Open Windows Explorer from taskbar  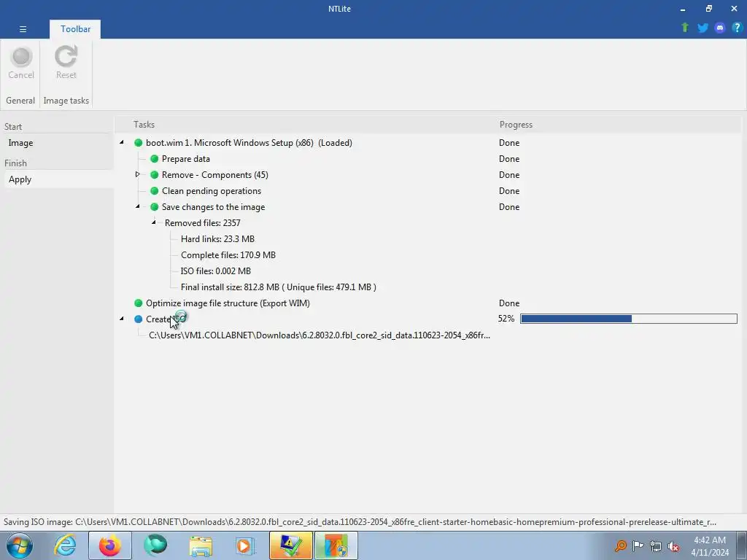(x=201, y=545)
